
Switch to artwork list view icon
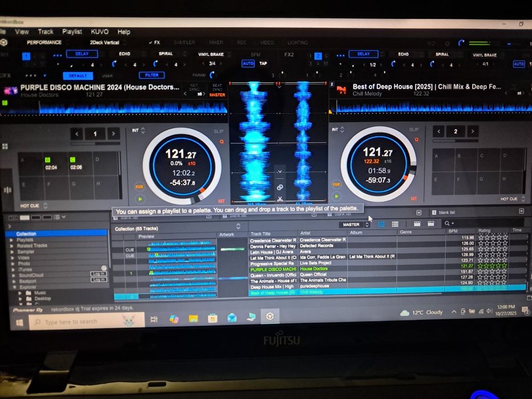(395, 224)
